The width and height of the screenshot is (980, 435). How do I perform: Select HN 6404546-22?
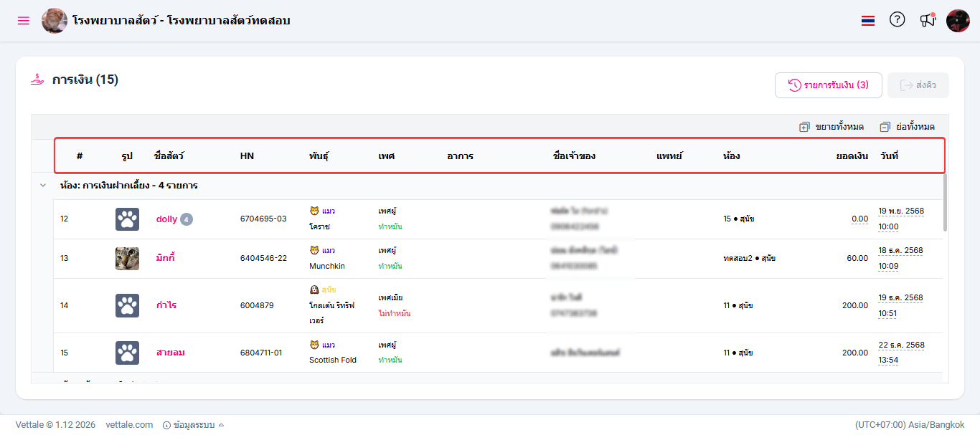click(263, 258)
